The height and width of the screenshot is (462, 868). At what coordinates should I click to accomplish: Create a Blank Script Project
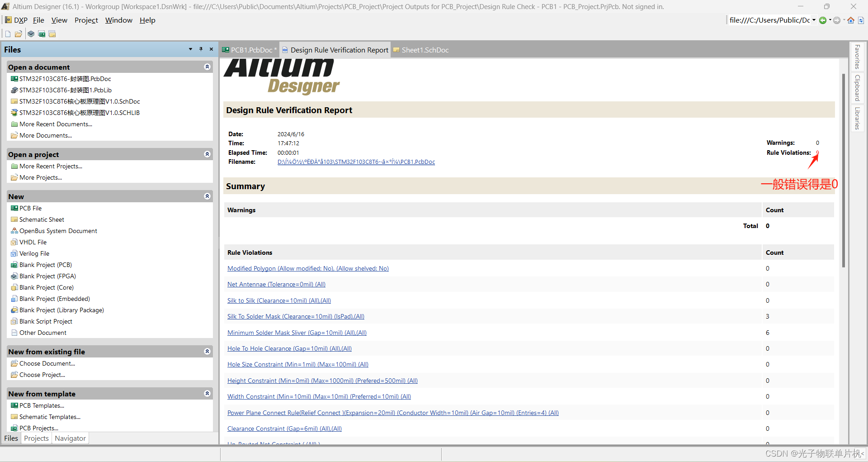(46, 321)
